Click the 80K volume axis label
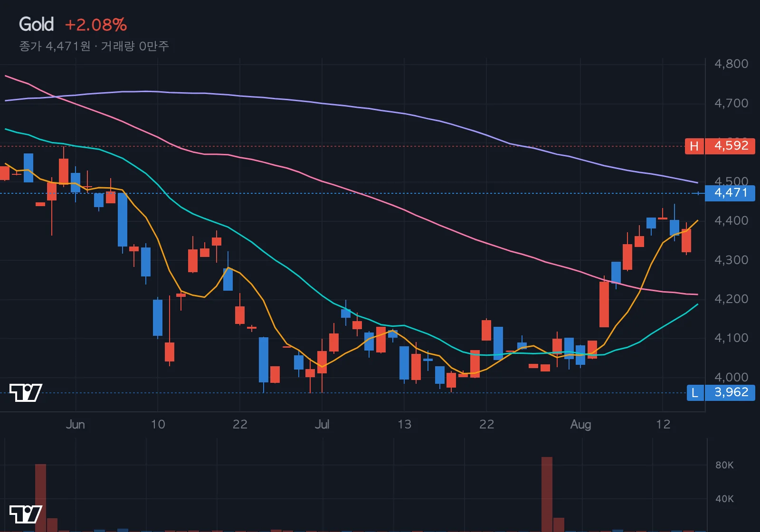Image resolution: width=760 pixels, height=532 pixels. click(x=724, y=465)
